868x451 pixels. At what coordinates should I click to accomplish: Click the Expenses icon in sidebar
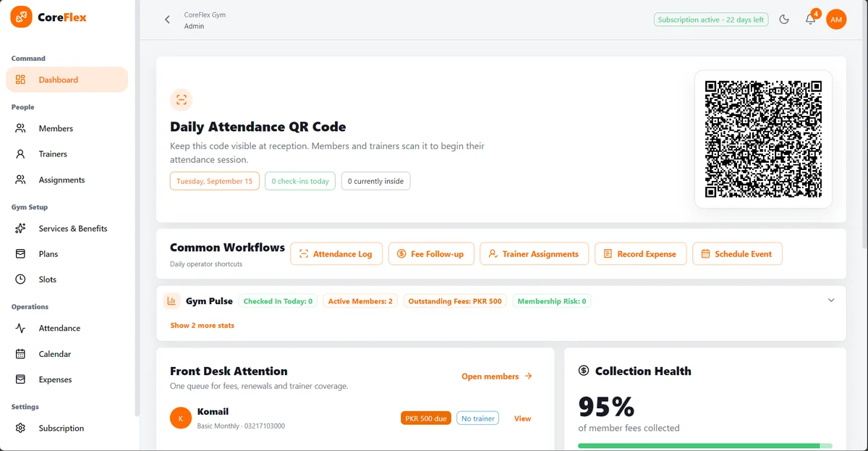[x=20, y=379]
